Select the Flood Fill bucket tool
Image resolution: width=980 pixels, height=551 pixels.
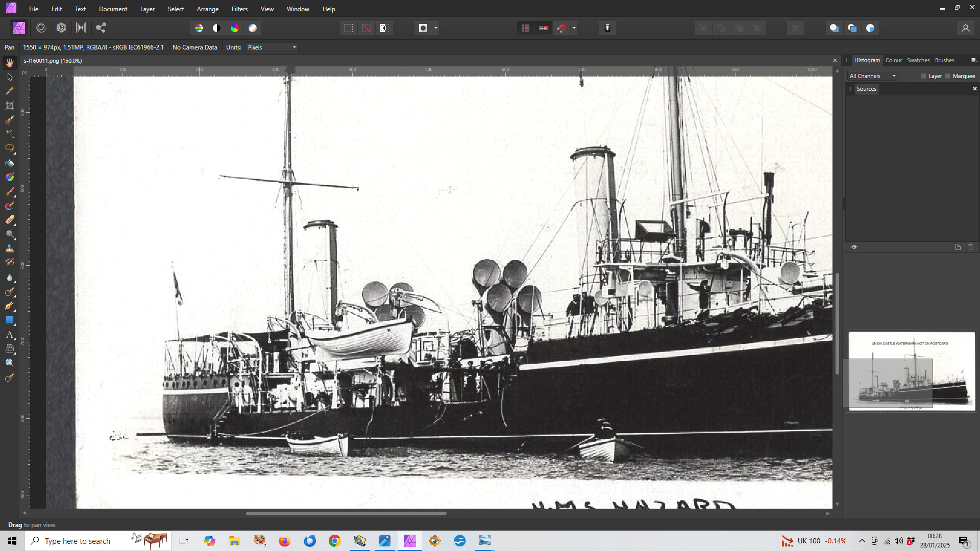(10, 163)
